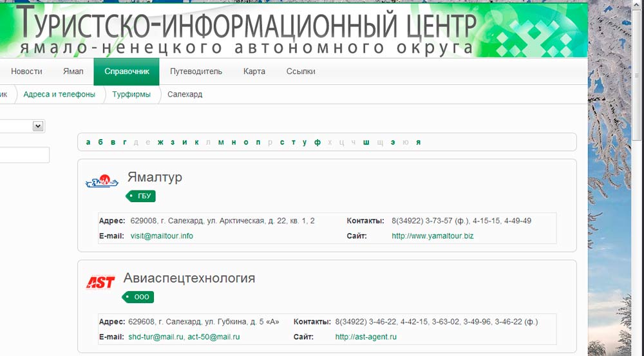Viewport: 644px width, 356px height.
Task: Select Ямалтур address text 629008
Action: (223, 221)
